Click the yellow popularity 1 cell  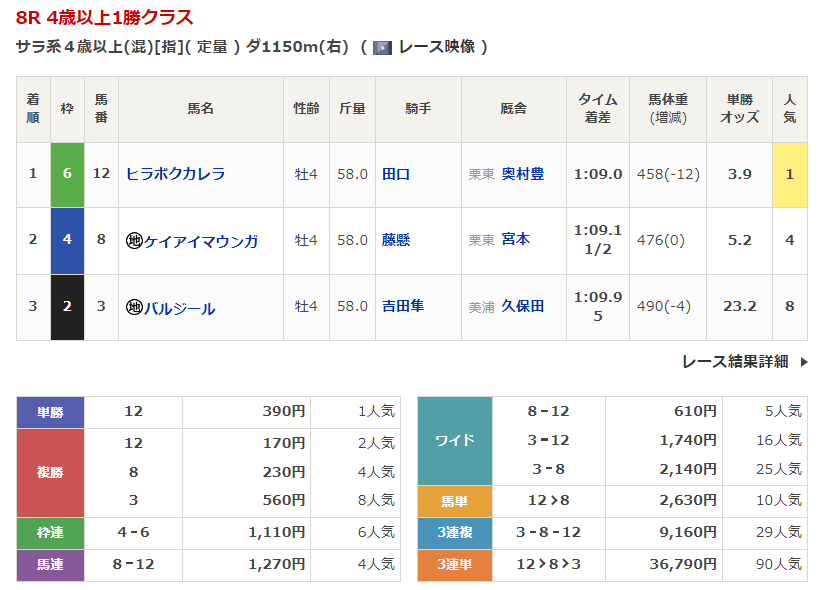pos(789,174)
